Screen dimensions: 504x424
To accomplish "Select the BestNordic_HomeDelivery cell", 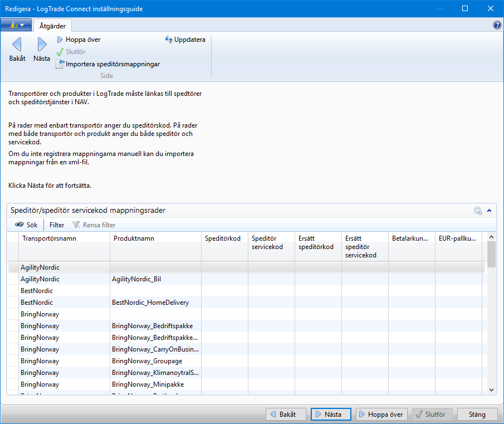I will coord(155,303).
